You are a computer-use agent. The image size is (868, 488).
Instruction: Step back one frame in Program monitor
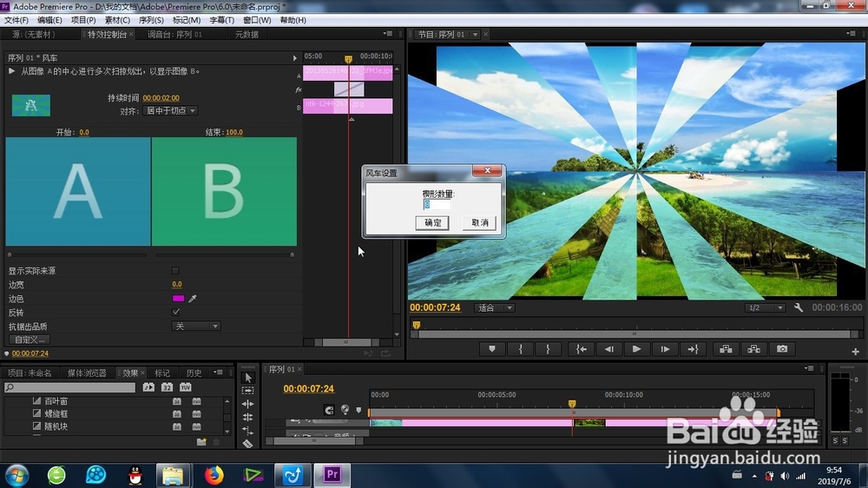pos(609,349)
